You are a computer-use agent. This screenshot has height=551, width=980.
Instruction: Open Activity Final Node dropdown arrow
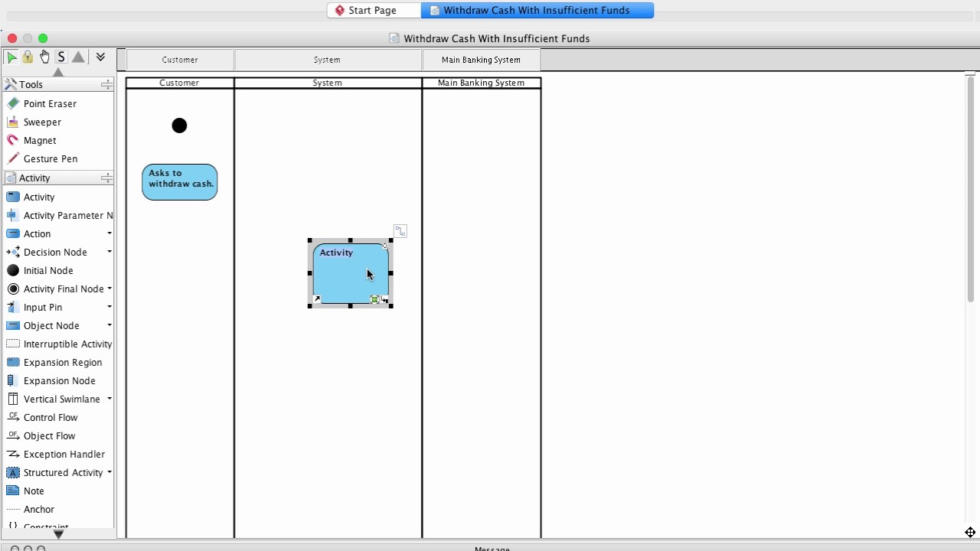pyautogui.click(x=109, y=289)
